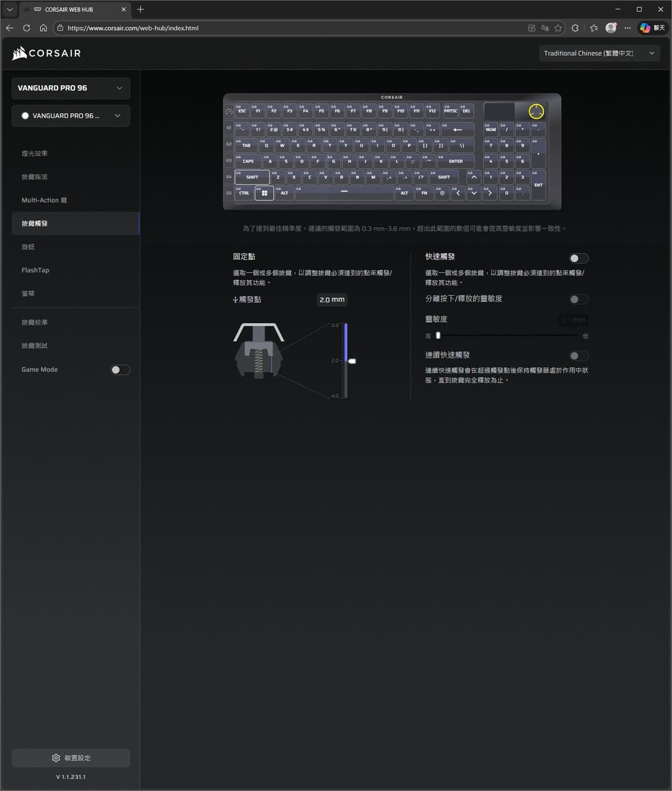Select the left arrow key on diagram
The height and width of the screenshot is (791, 672).
coord(457,193)
